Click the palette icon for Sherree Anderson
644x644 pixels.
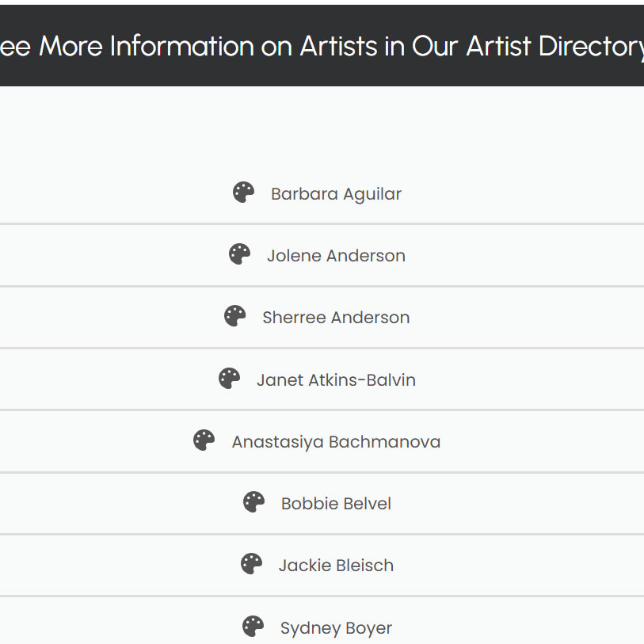234,316
